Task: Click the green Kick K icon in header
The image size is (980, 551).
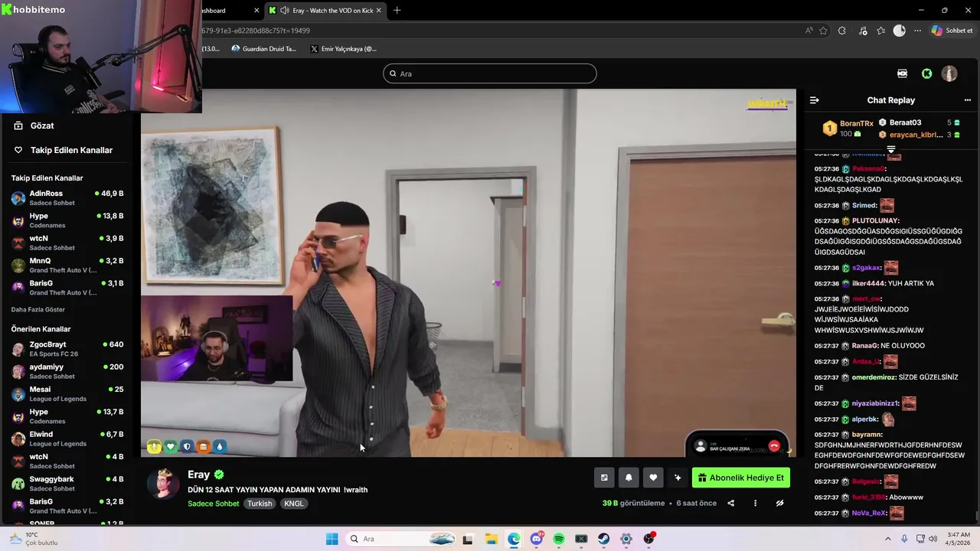Action: tap(927, 73)
